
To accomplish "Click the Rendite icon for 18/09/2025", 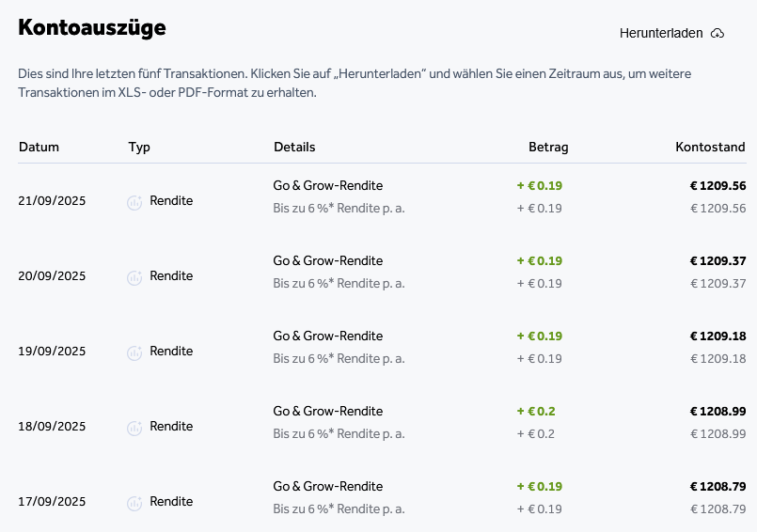I will [134, 428].
